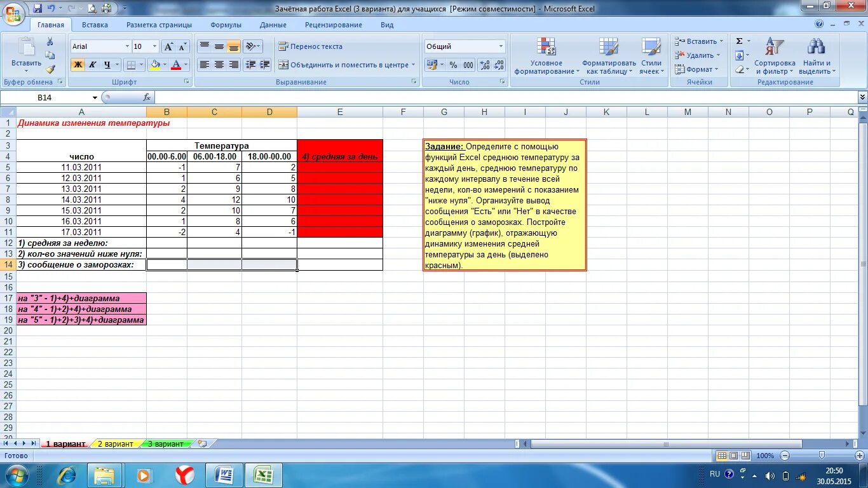868x488 pixels.
Task: Open the Вставка ribbon tab
Action: pos(95,25)
